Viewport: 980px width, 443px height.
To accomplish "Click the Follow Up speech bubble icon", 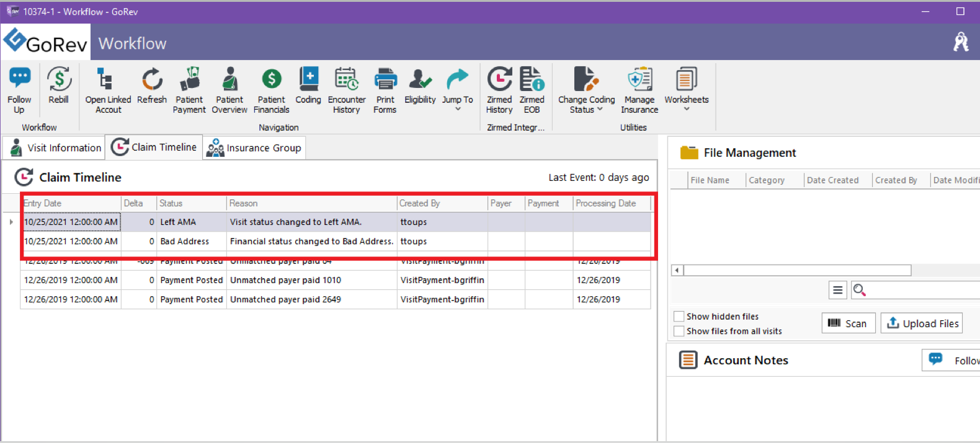I will (x=19, y=79).
